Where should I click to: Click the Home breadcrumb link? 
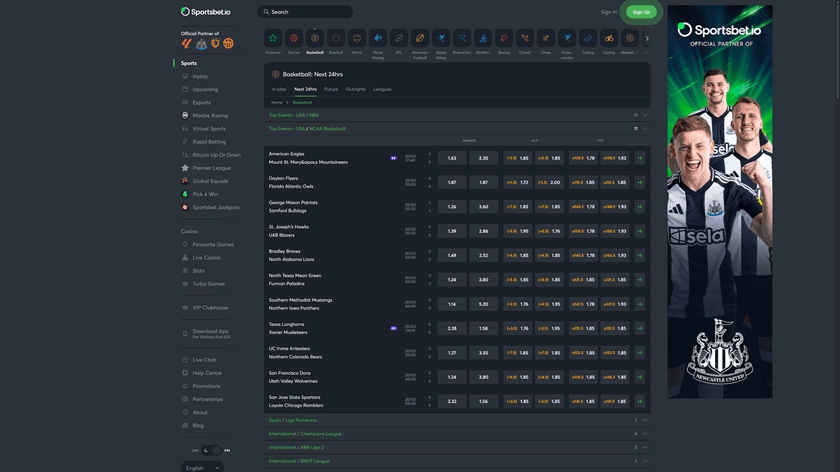(276, 102)
